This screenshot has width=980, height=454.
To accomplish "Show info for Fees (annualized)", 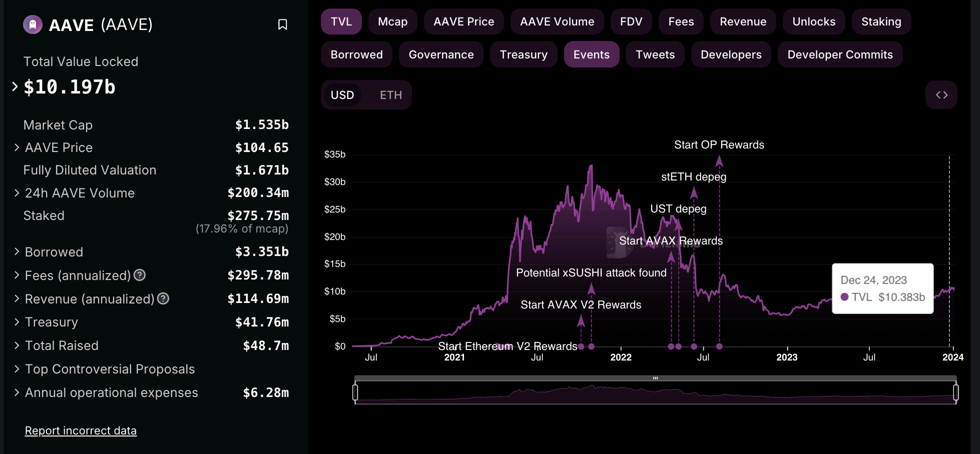I will click(140, 275).
